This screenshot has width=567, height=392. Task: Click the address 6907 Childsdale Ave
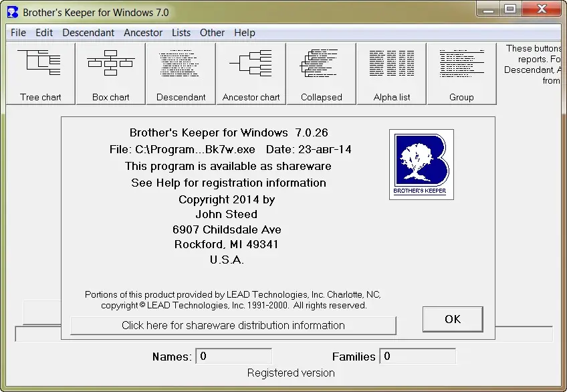pyautogui.click(x=227, y=229)
